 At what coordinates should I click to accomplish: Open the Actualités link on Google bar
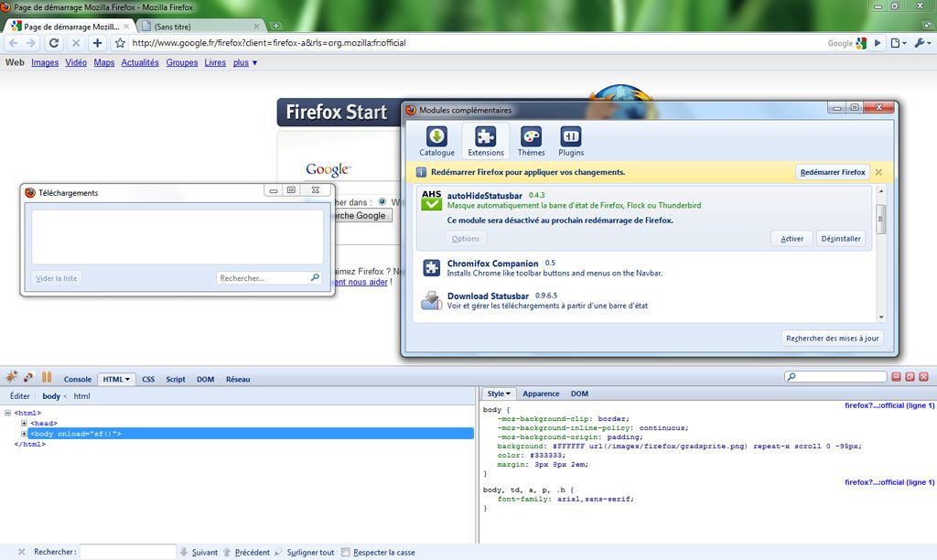point(140,63)
